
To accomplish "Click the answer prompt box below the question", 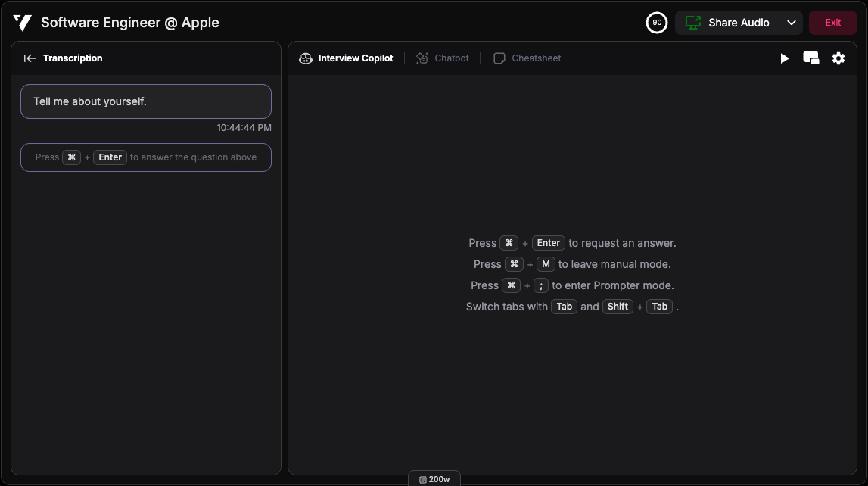I will click(x=145, y=157).
